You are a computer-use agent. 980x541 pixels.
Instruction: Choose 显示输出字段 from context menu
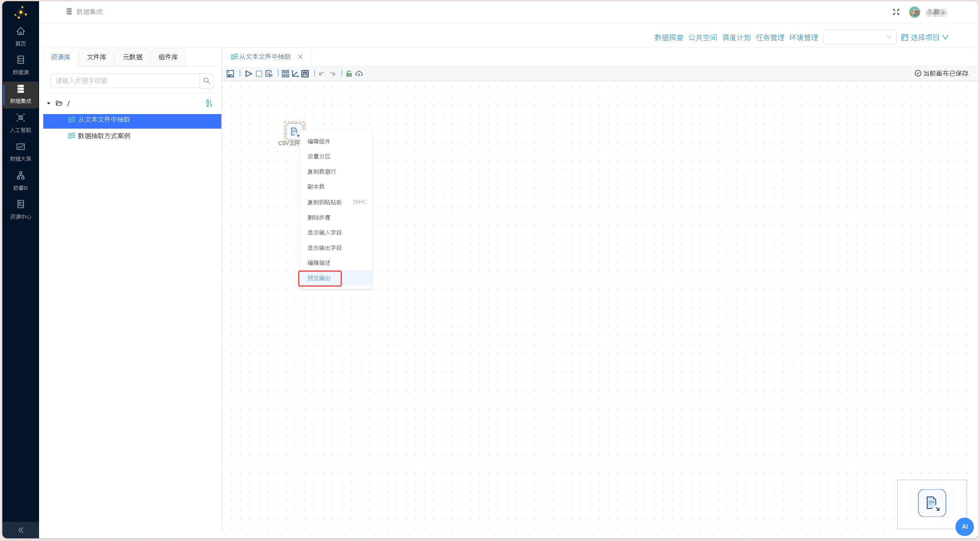[x=336, y=248]
